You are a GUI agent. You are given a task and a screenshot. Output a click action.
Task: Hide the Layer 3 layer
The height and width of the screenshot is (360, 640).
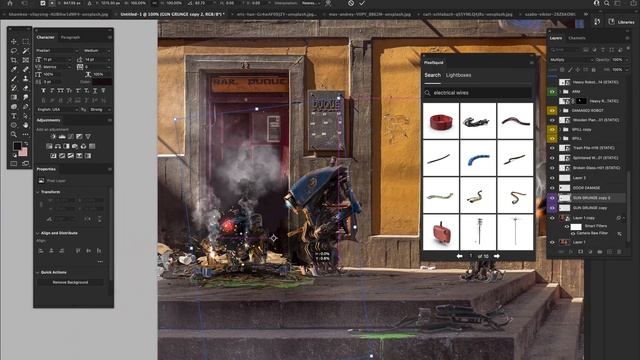click(552, 178)
